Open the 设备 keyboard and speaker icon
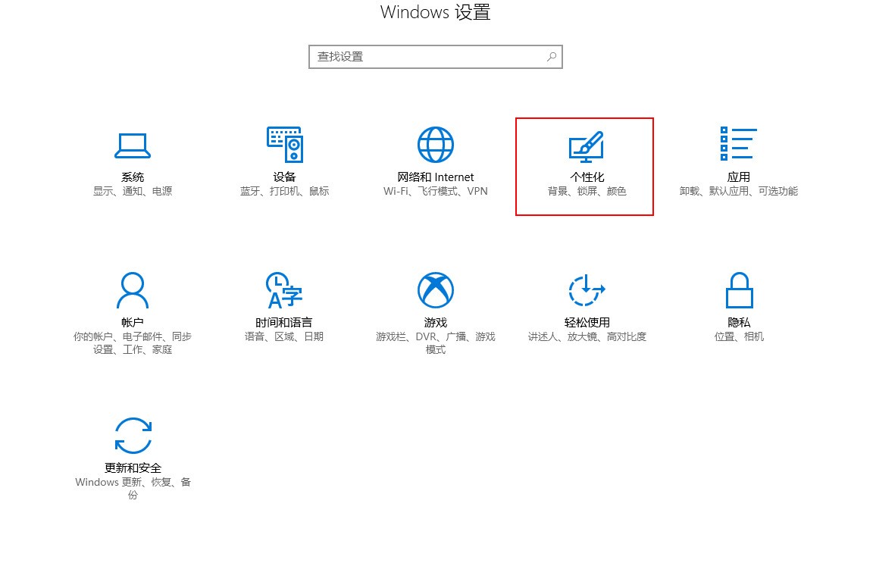Screen dimensions: 876x588 click(x=285, y=145)
